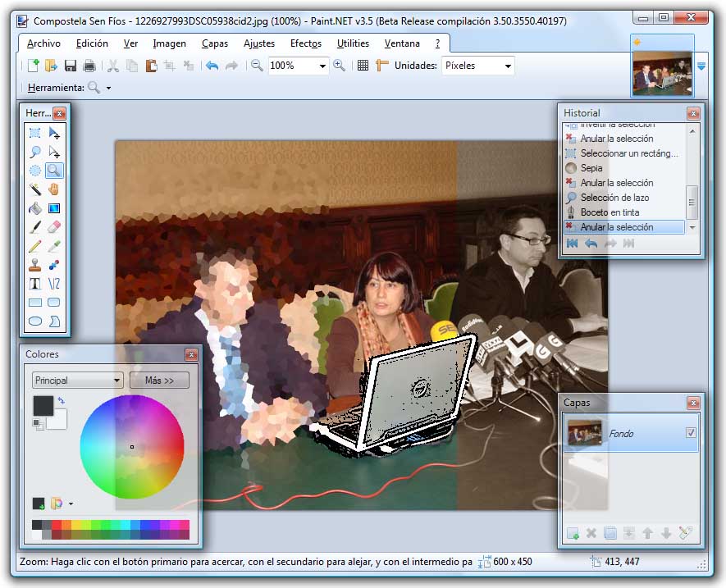Select the Sepia history entry
This screenshot has width=726, height=588.
[x=623, y=168]
